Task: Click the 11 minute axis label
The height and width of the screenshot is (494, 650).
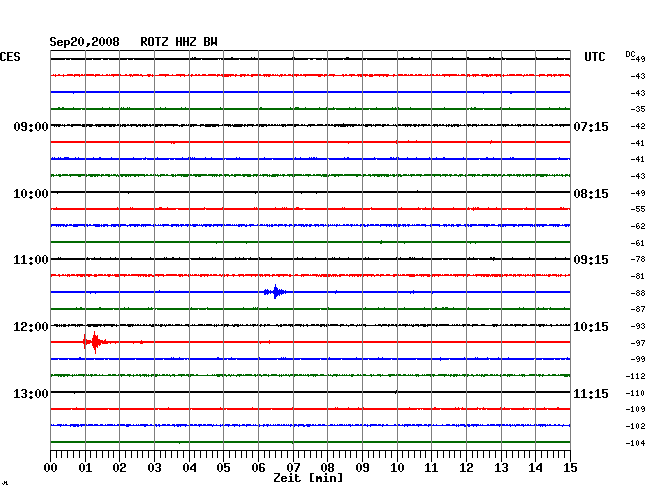Action: tap(431, 467)
